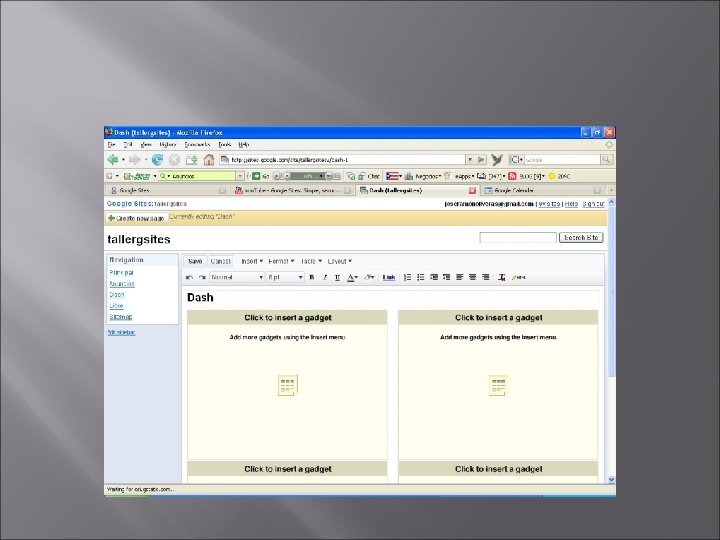720x540 pixels.
Task: Expand the Format menu
Action: tap(281, 261)
